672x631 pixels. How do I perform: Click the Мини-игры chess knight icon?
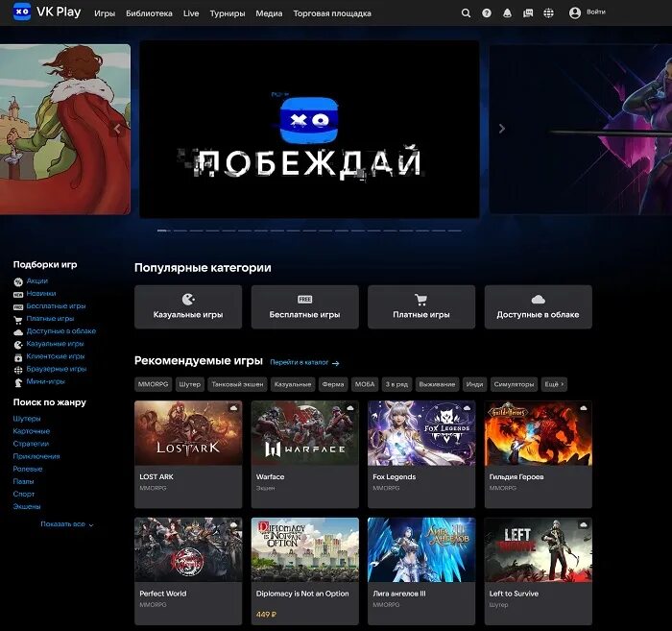18,382
